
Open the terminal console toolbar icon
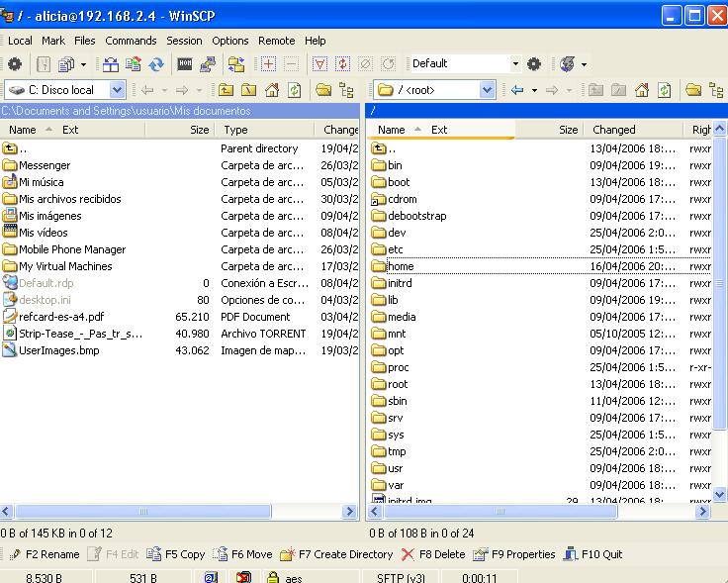pyautogui.click(x=185, y=63)
